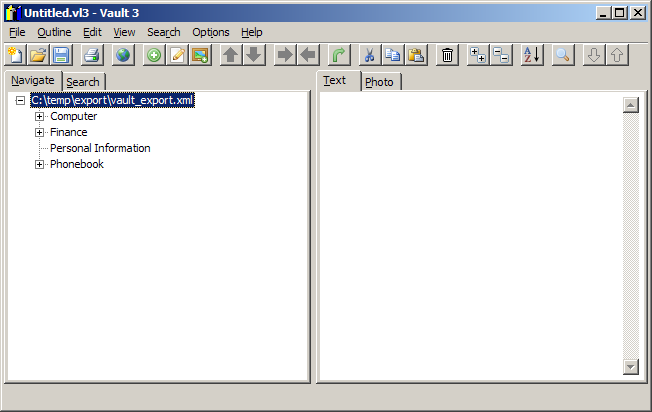
Task: Switch to the Photo tab
Action: point(379,82)
